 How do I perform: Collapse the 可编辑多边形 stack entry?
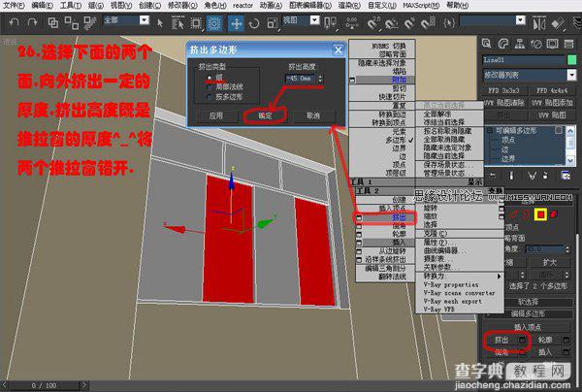point(490,130)
